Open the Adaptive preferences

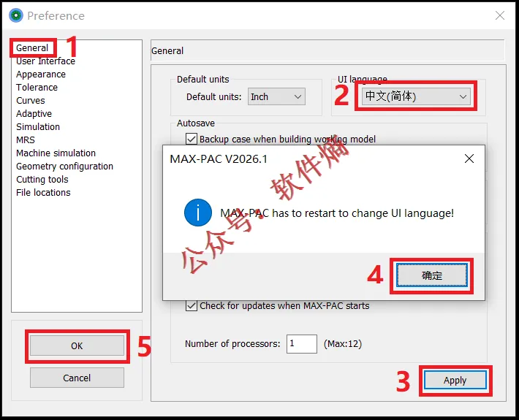pyautogui.click(x=34, y=114)
